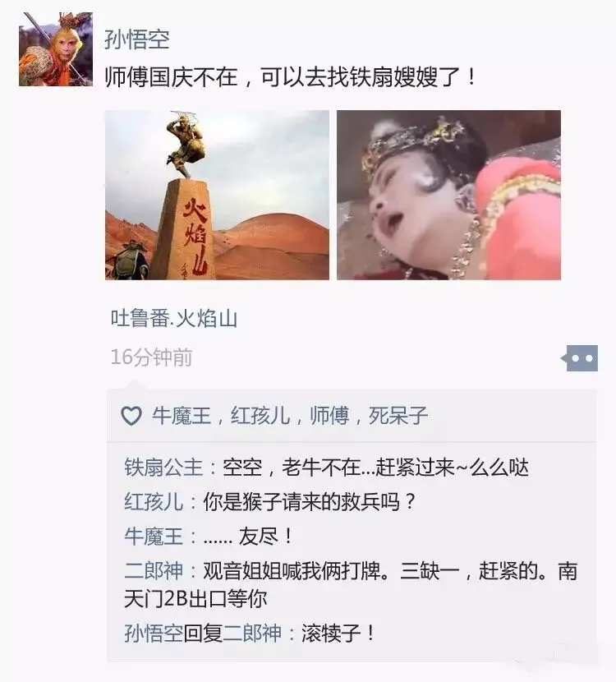This screenshot has width=616, height=682.
Task: Open commenter 牛魔王's name in comments
Action: 154,537
